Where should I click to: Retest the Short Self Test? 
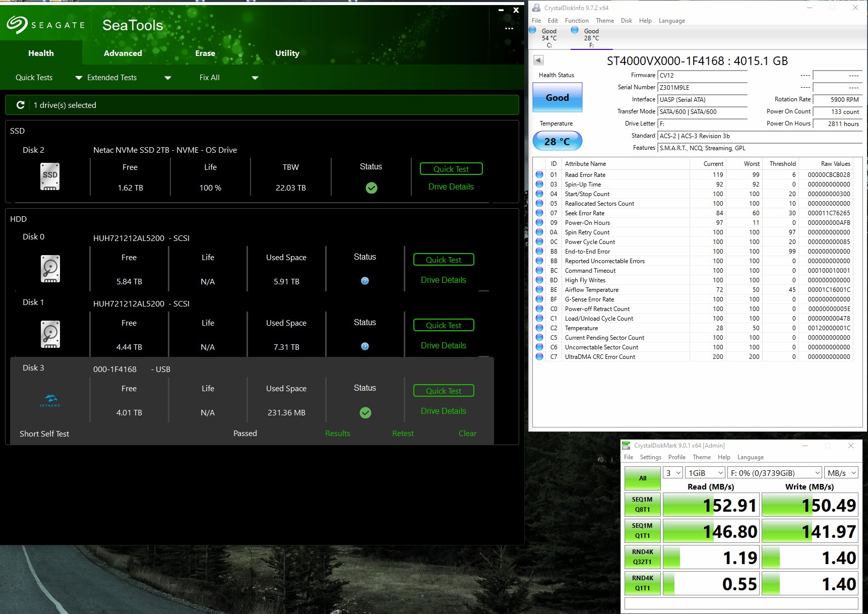point(403,434)
